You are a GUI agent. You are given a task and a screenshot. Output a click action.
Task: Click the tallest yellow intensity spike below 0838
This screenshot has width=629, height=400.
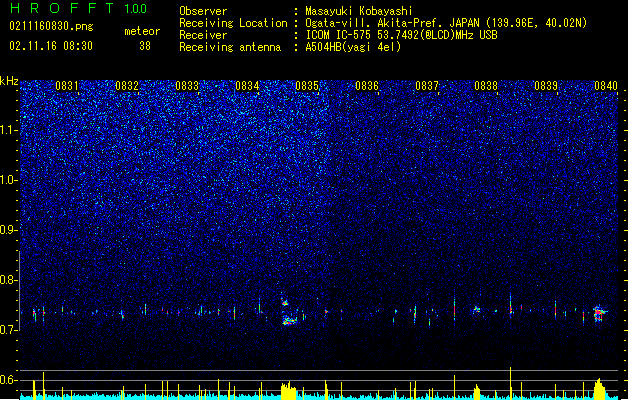pyautogui.click(x=511, y=383)
